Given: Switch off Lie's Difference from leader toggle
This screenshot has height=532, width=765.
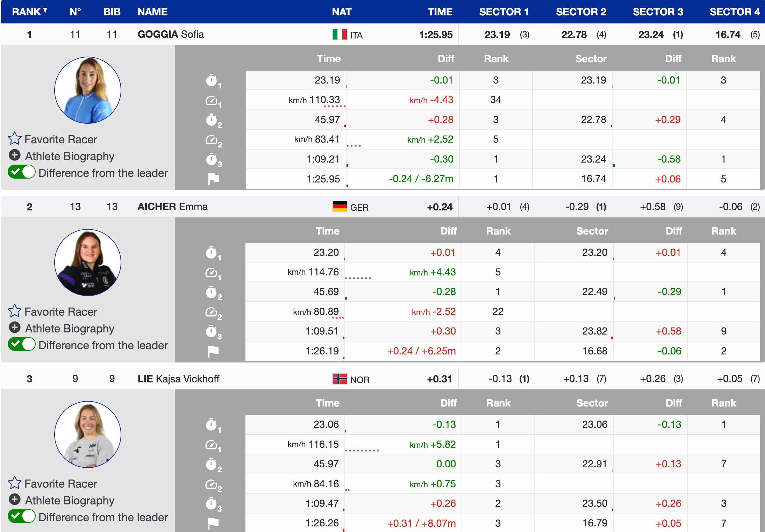Looking at the screenshot, I should point(22,517).
